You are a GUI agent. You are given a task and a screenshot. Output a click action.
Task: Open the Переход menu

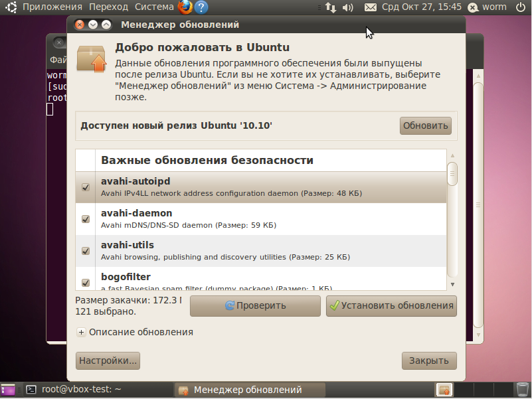(108, 7)
